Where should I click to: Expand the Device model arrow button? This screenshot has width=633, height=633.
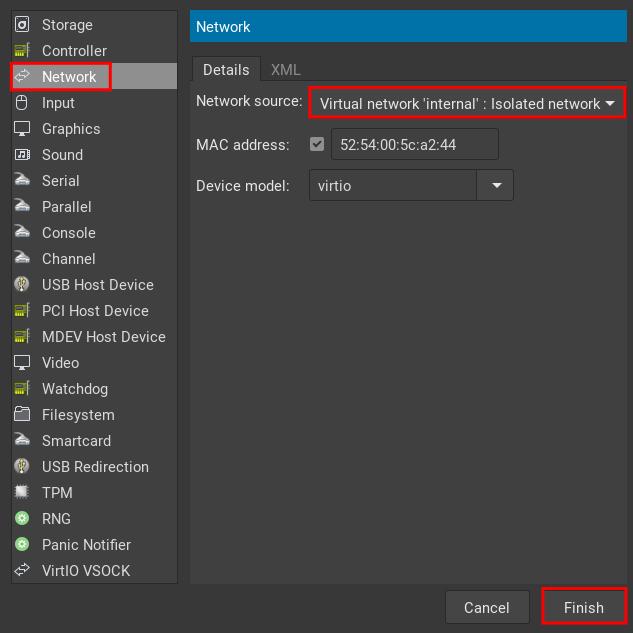pos(496,186)
